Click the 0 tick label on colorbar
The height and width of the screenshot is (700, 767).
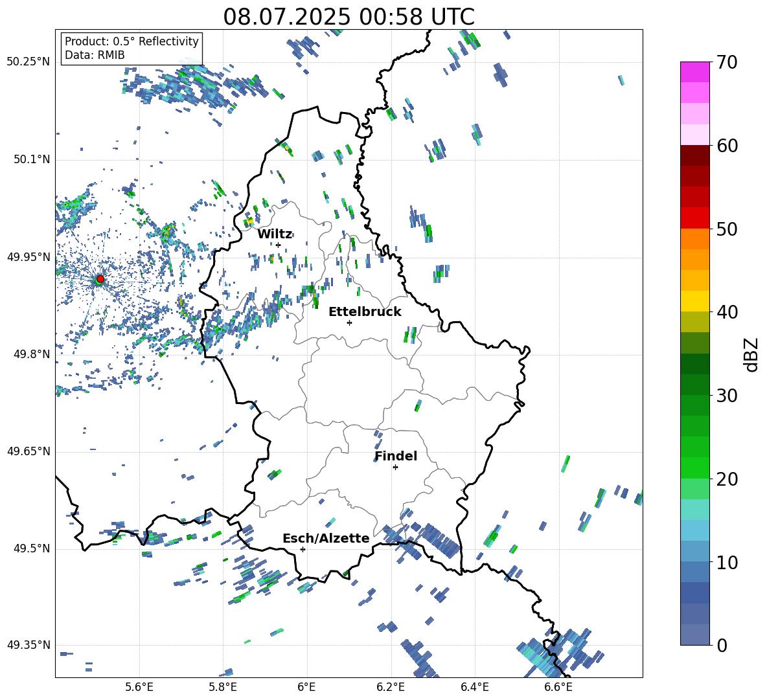[722, 645]
